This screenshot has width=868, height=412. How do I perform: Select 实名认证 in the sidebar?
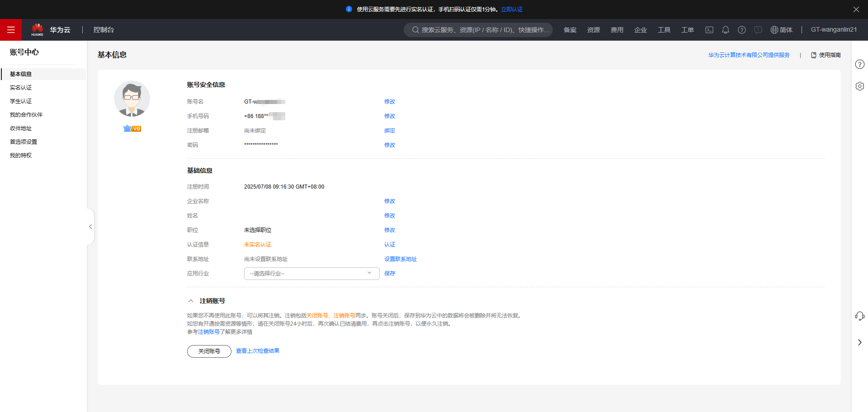pyautogui.click(x=21, y=88)
